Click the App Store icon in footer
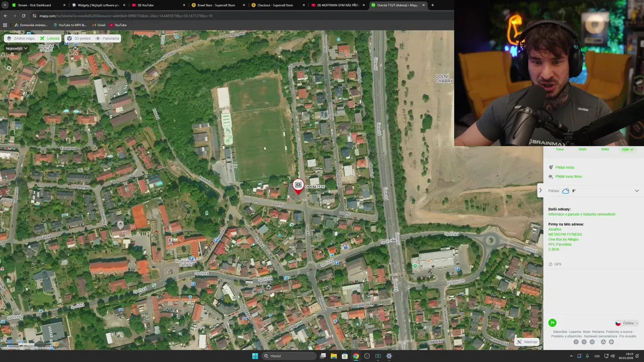 click(603, 342)
